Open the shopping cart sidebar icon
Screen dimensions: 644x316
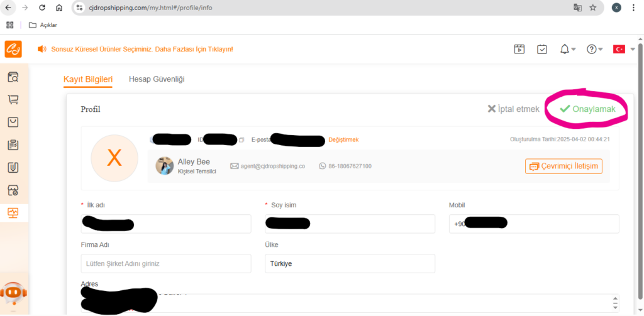13,99
